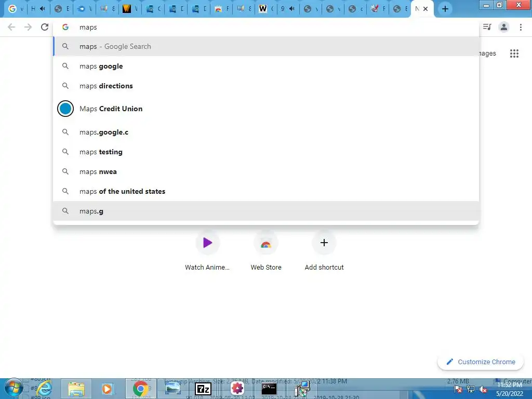Click the muted volume tray icon
Screen dimensions: 532x399
[483, 389]
